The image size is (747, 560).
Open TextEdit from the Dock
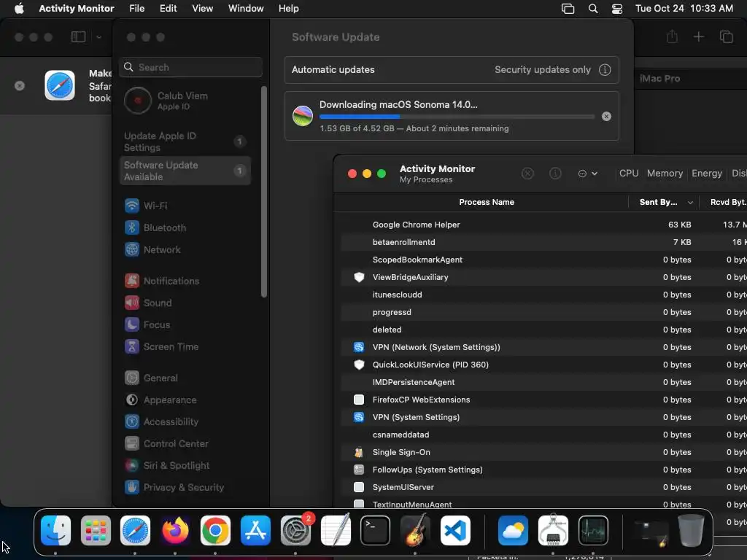336,530
